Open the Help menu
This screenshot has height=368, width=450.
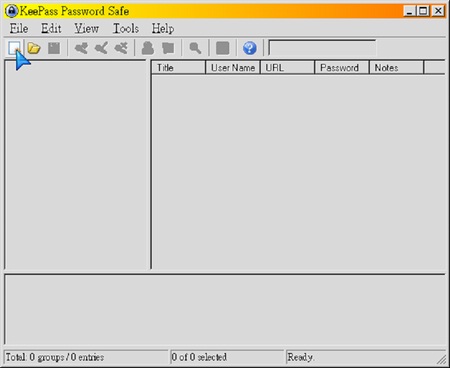coord(163,29)
